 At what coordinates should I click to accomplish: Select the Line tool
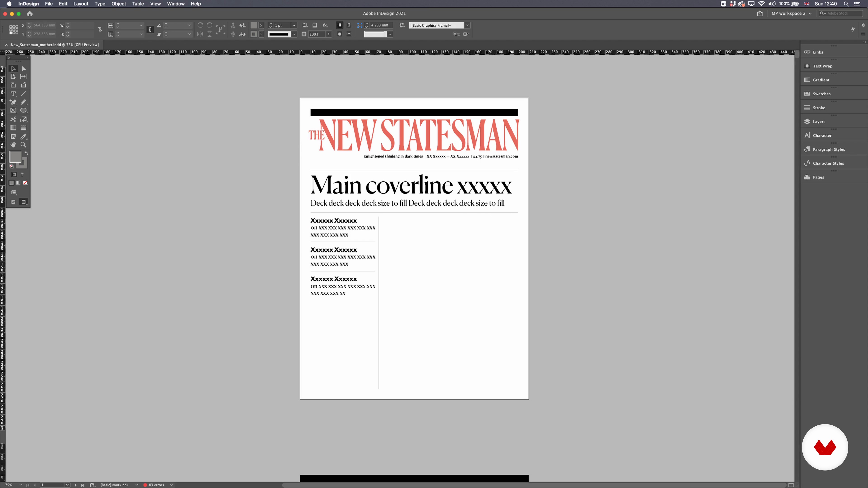[23, 94]
